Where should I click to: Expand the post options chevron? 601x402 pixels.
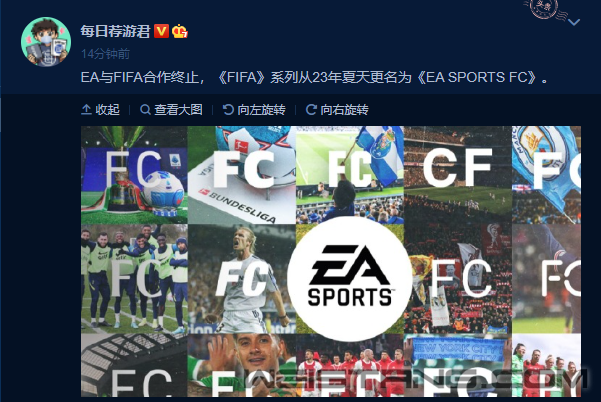(x=574, y=22)
